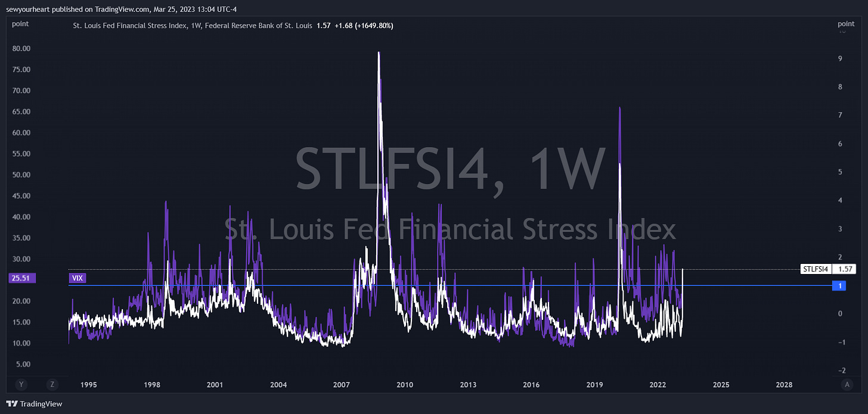Click the 75.00 left scale value
This screenshot has height=414, width=868.
[21, 69]
